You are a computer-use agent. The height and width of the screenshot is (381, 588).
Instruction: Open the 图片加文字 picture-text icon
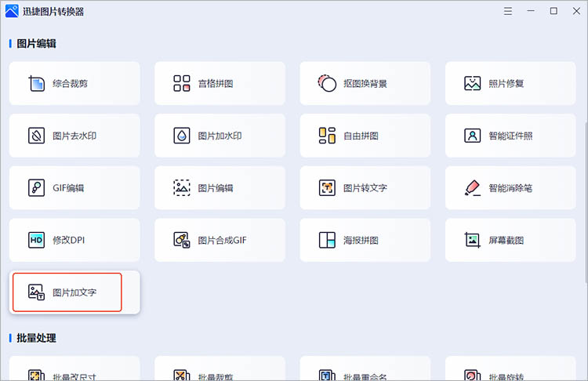point(36,292)
